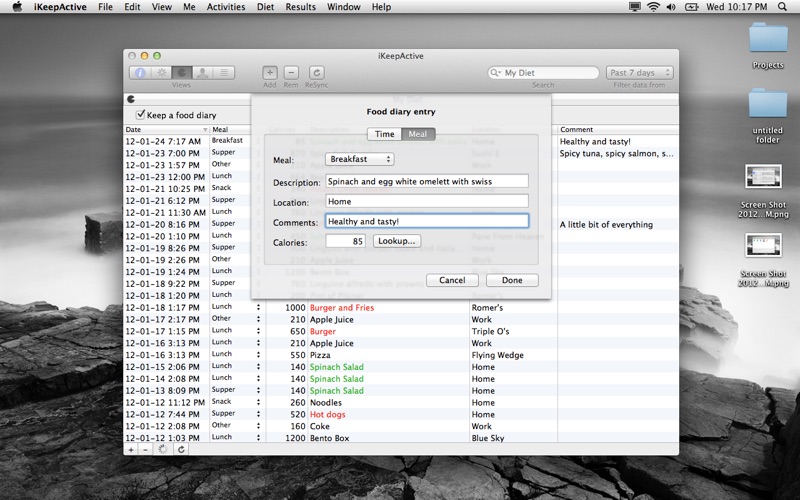This screenshot has height=500, width=800.
Task: Click the refresh icon in bottom bar
Action: click(x=181, y=450)
